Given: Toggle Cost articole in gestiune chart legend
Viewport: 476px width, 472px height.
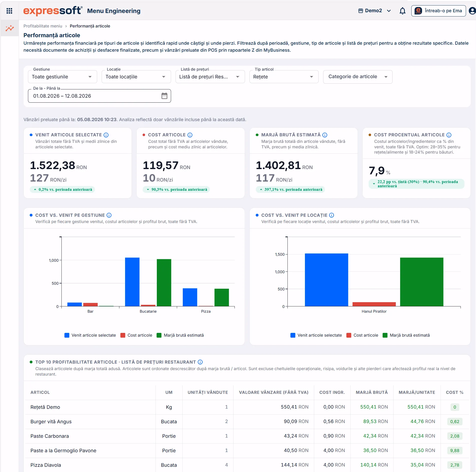Looking at the screenshot, I should [x=136, y=335].
